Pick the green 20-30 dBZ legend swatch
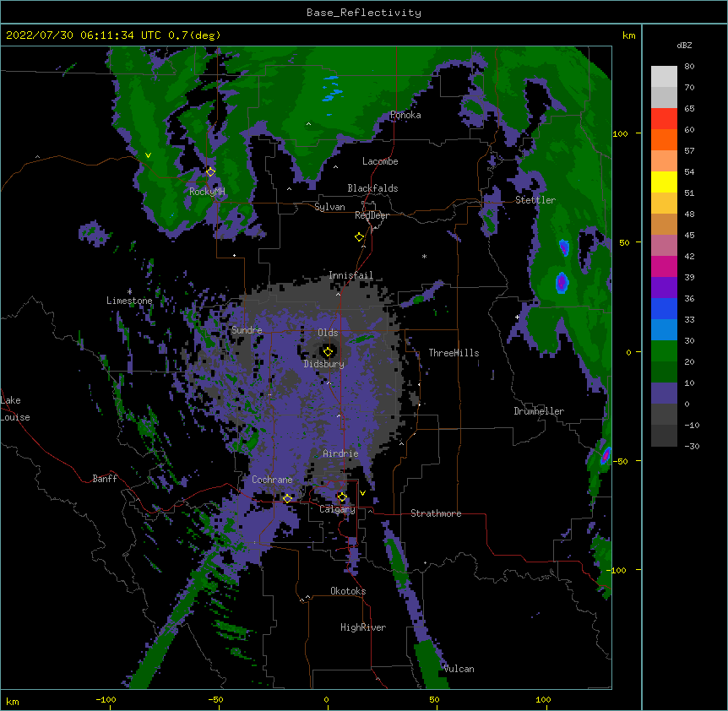 (x=664, y=351)
